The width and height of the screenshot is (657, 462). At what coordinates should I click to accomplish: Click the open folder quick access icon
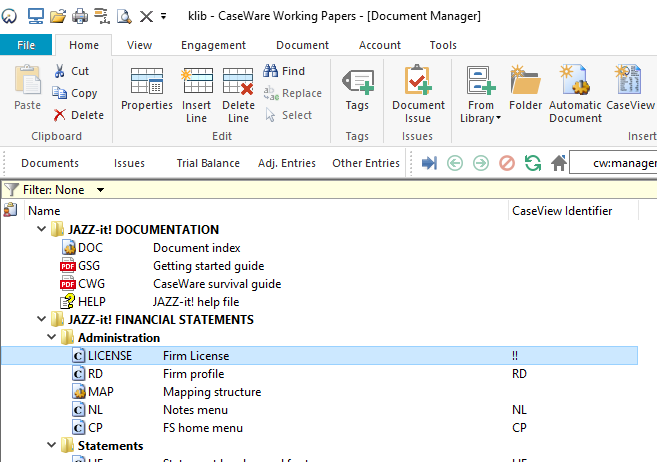click(58, 16)
